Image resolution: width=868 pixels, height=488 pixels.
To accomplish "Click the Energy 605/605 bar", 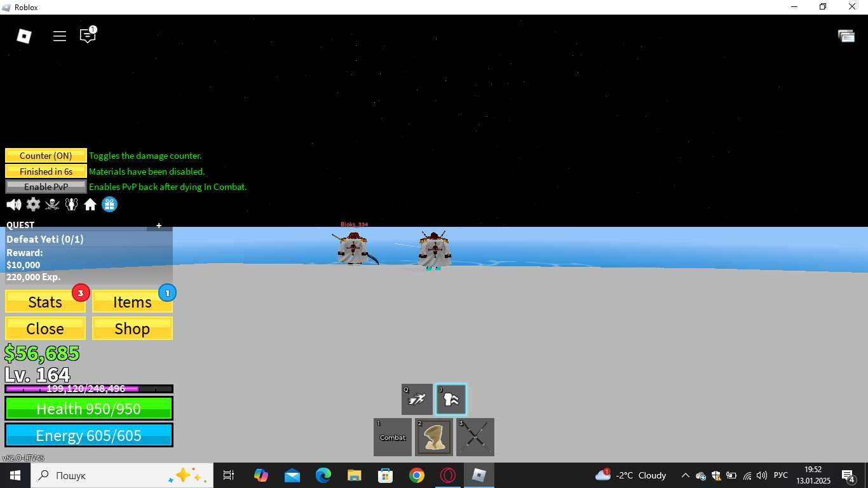I will coord(89,435).
